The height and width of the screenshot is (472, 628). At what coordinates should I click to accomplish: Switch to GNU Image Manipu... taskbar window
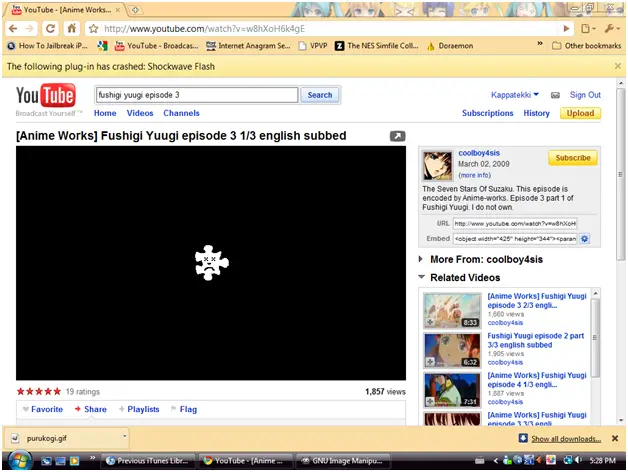pyautogui.click(x=345, y=461)
